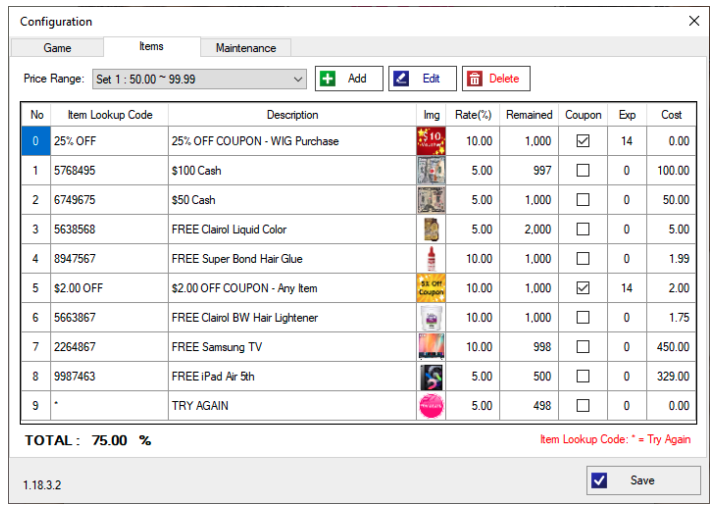Click the green plus Add icon
The height and width of the screenshot is (515, 718).
(327, 79)
